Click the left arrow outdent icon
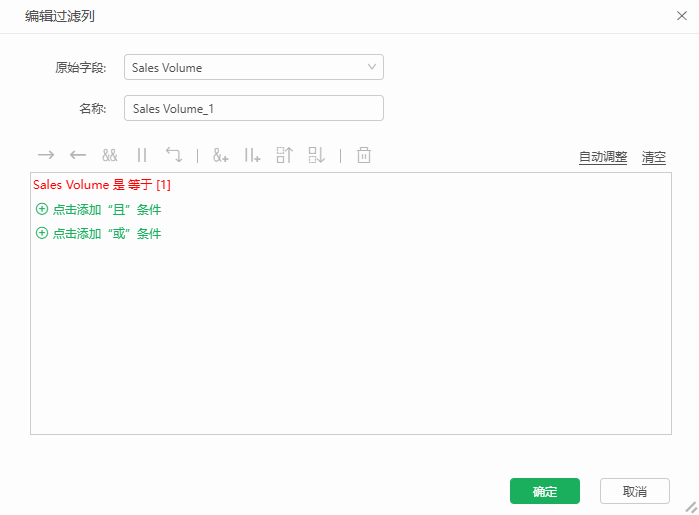Image resolution: width=699 pixels, height=515 pixels. tap(78, 155)
